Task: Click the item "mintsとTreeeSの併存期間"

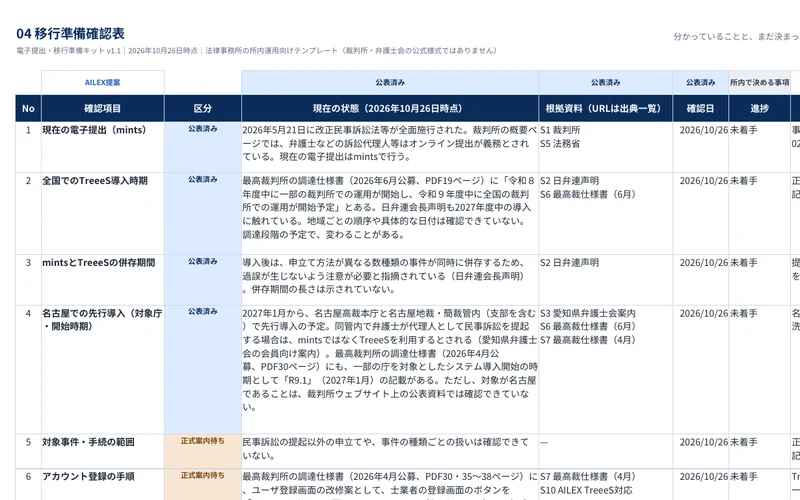Action: [98, 262]
